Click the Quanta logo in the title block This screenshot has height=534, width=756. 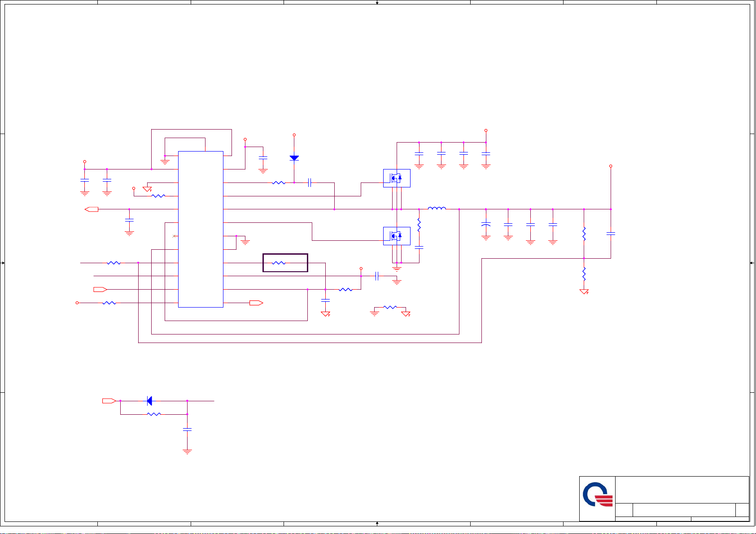click(x=598, y=495)
